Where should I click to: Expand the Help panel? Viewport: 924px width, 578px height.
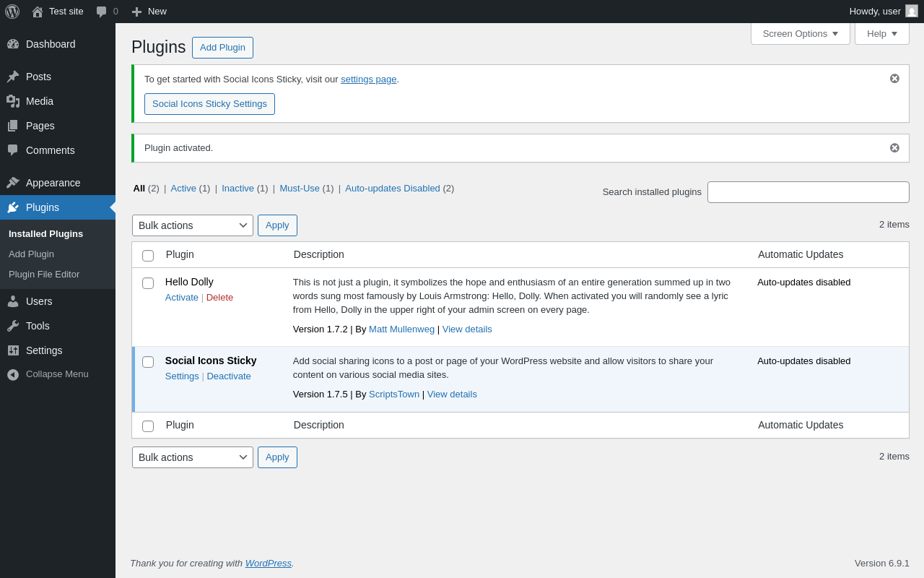[x=882, y=33]
